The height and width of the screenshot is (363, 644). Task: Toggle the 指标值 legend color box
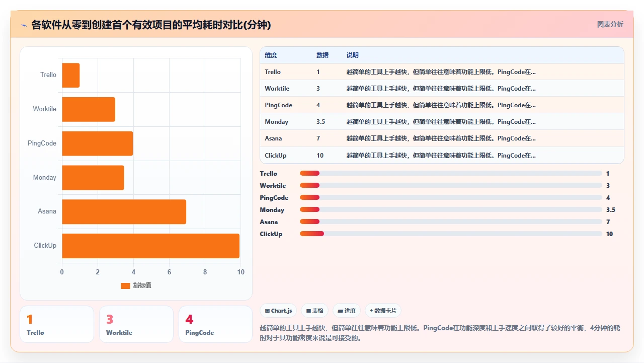(x=125, y=285)
